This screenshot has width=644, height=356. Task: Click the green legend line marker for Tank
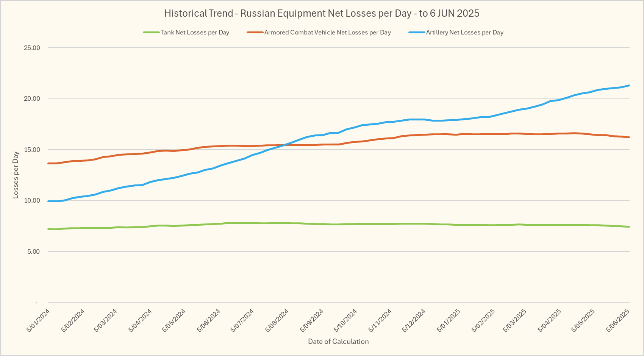click(151, 33)
